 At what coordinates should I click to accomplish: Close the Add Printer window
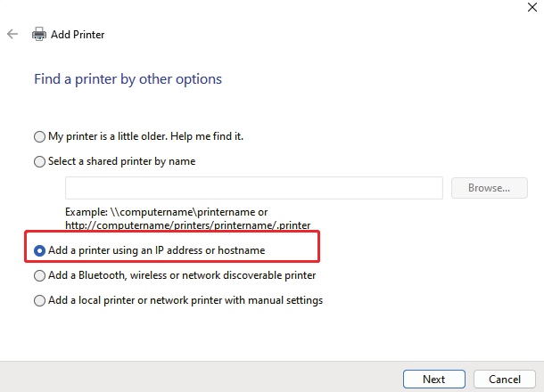point(532,5)
